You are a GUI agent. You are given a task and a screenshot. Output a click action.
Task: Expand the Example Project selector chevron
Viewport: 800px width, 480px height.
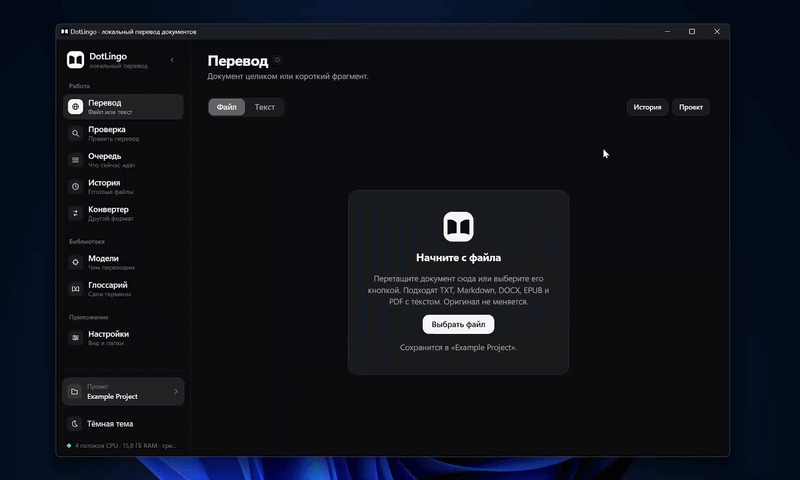[x=176, y=391]
